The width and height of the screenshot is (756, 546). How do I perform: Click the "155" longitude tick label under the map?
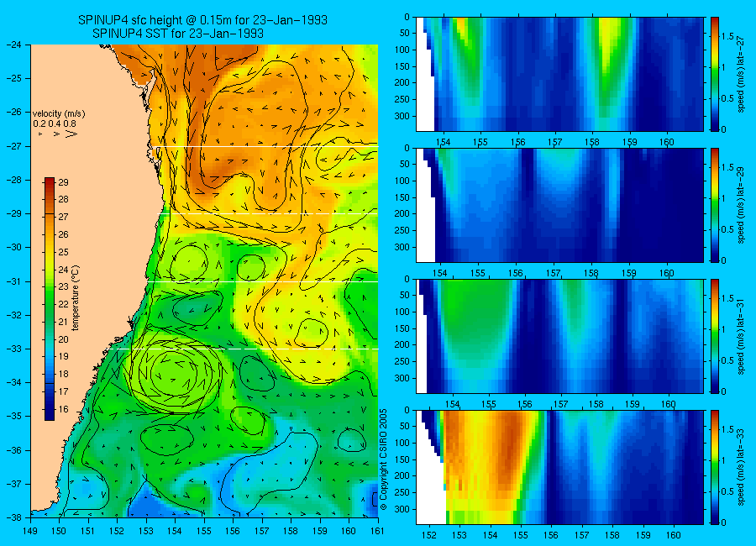coord(204,531)
